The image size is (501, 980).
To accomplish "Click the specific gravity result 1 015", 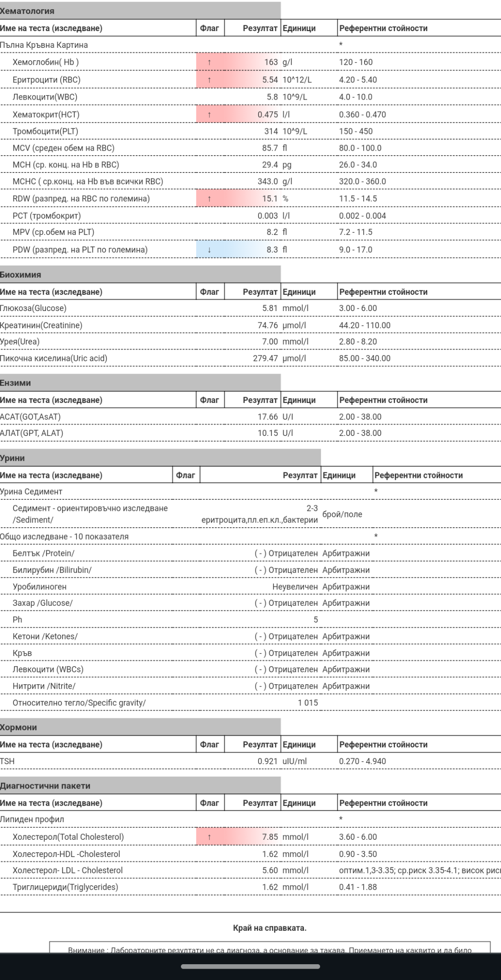I will (x=308, y=703).
